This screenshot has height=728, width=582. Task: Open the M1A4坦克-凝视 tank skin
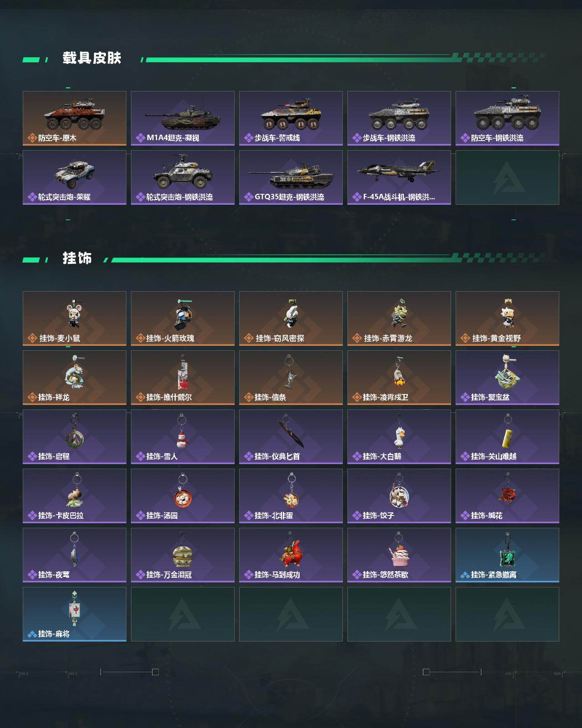[x=183, y=118]
